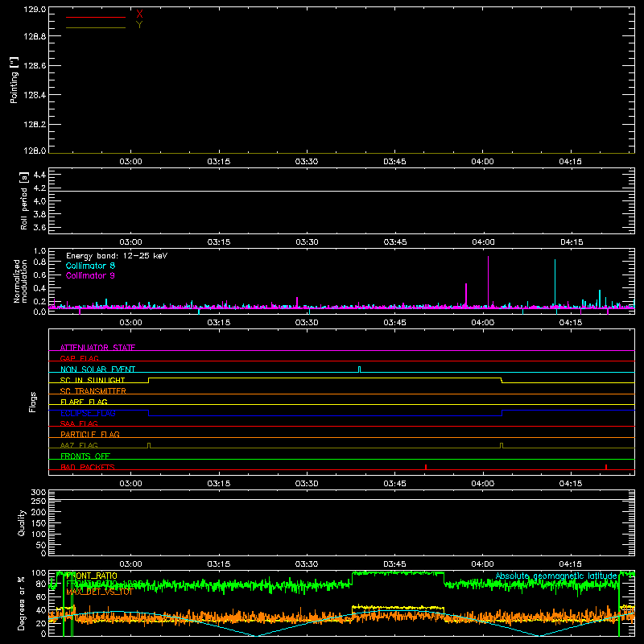
Task: Click the white quality trace line near 250
Action: [x=341, y=499]
